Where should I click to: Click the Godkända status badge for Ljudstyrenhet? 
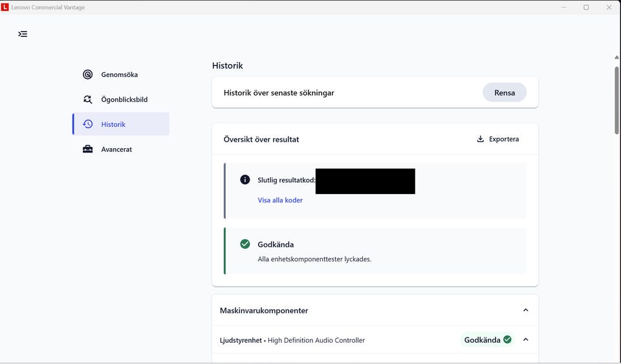(488, 340)
